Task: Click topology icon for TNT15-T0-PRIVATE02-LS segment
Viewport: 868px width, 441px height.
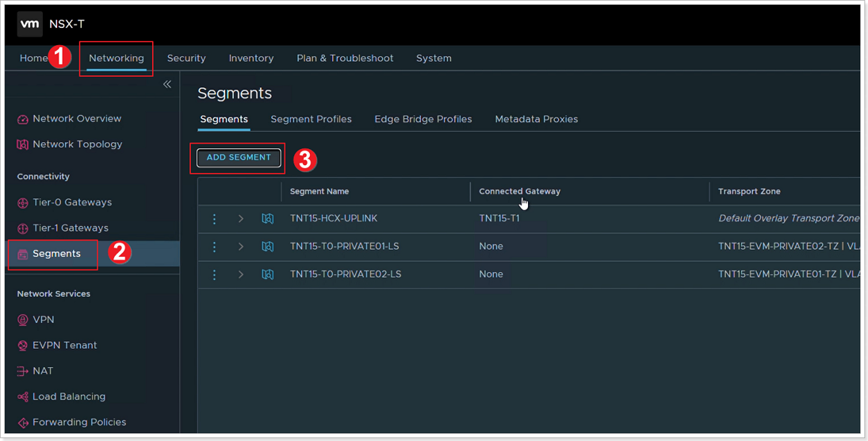Action: pyautogui.click(x=268, y=274)
